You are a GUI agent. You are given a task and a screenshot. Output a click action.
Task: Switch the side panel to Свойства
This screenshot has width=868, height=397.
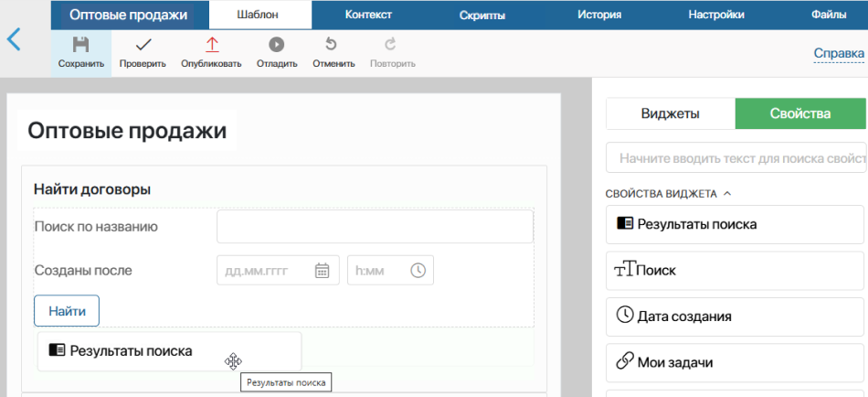800,113
